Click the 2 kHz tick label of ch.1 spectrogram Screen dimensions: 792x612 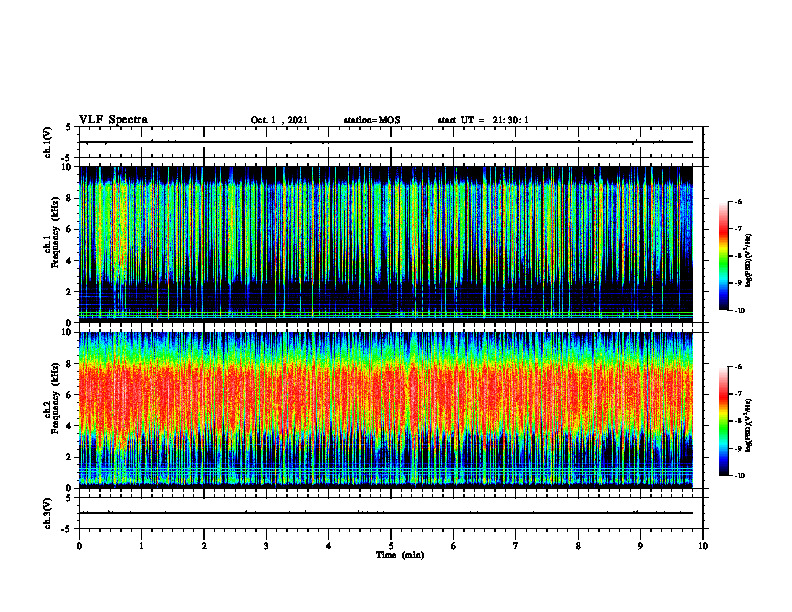tap(69, 291)
